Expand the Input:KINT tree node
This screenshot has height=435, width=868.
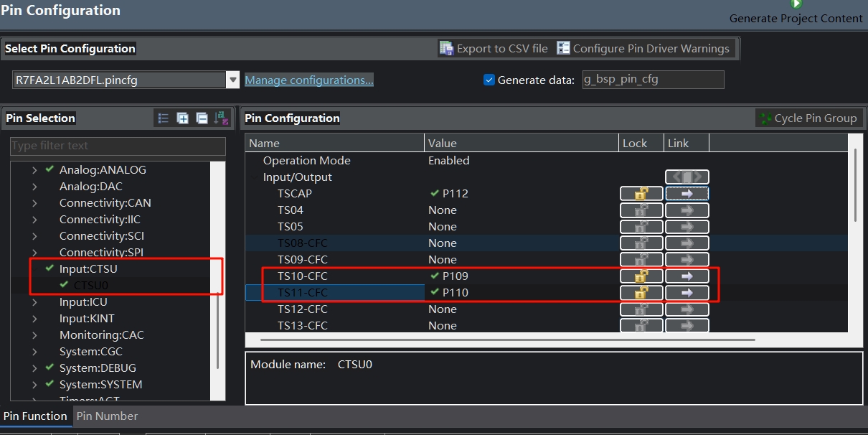pyautogui.click(x=34, y=319)
